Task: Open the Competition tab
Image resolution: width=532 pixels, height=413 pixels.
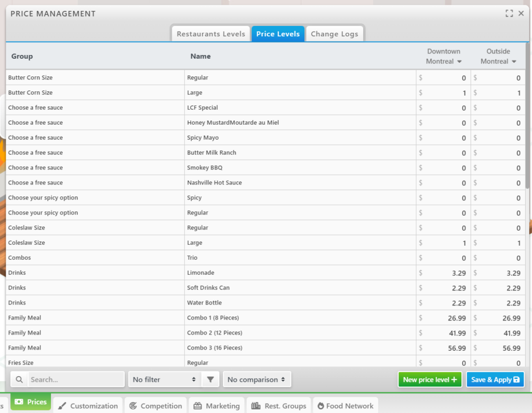Action: coord(156,406)
